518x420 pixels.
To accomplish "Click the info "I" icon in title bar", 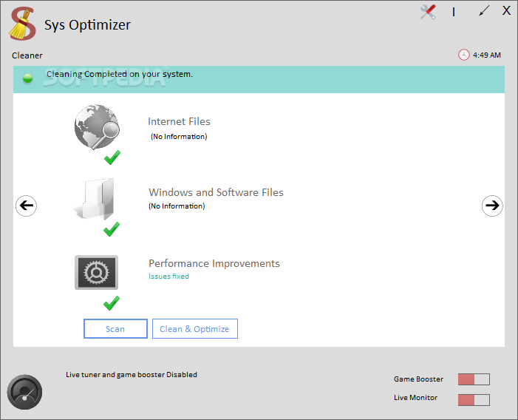I will click(x=454, y=13).
